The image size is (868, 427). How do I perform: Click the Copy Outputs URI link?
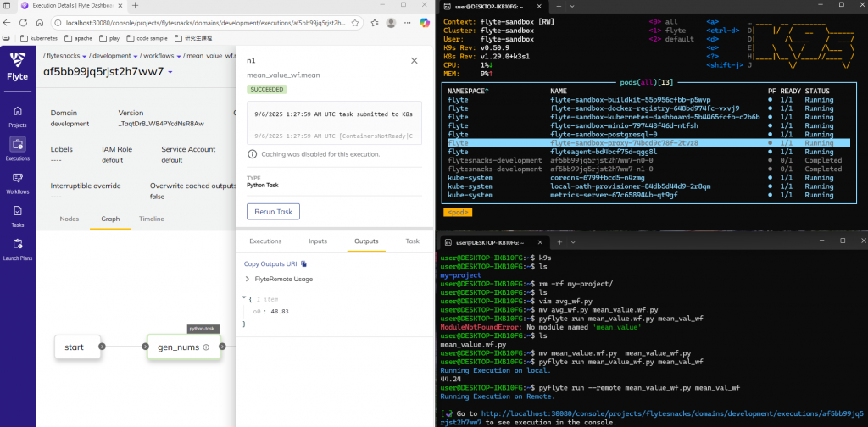point(271,263)
